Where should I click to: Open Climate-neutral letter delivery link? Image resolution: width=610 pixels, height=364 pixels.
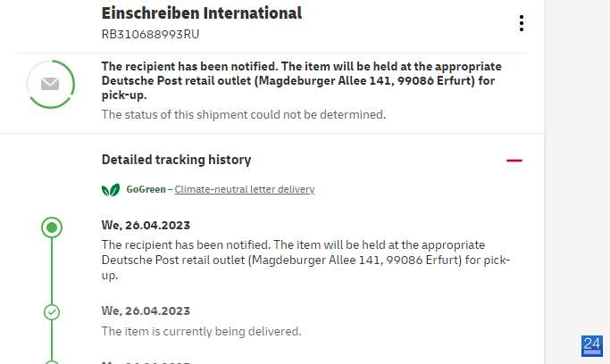coord(245,189)
